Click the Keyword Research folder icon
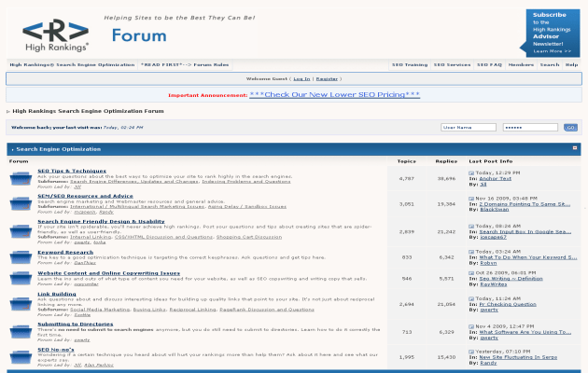The image size is (588, 373). click(21, 257)
